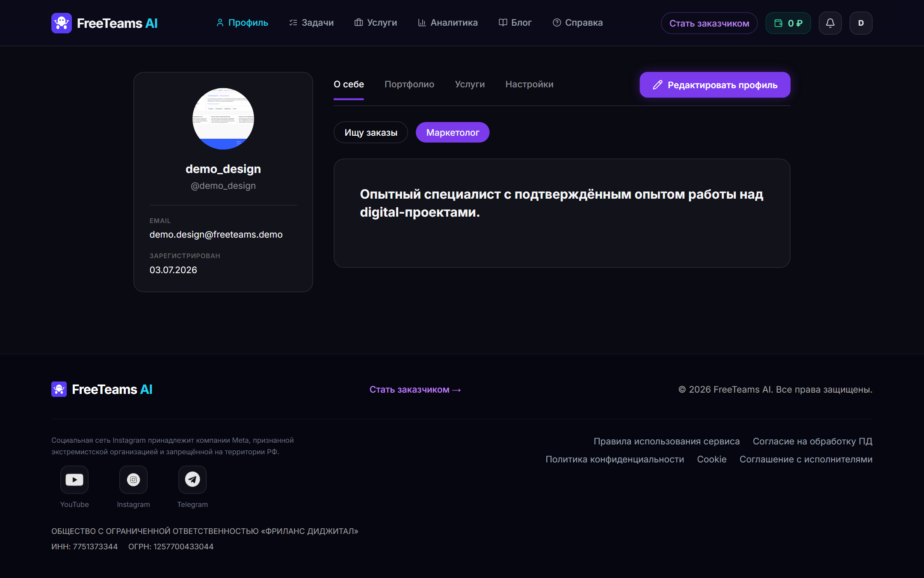Viewport: 924px width, 578px height.
Task: Go to Задачи in the top menu
Action: 311,23
